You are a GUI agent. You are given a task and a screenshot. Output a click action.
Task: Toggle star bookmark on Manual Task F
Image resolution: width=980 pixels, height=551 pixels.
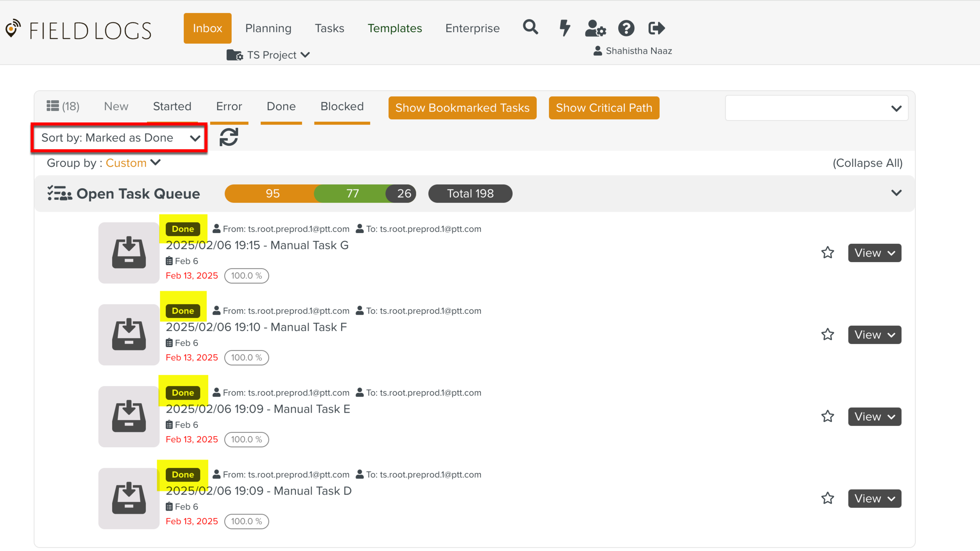point(828,335)
